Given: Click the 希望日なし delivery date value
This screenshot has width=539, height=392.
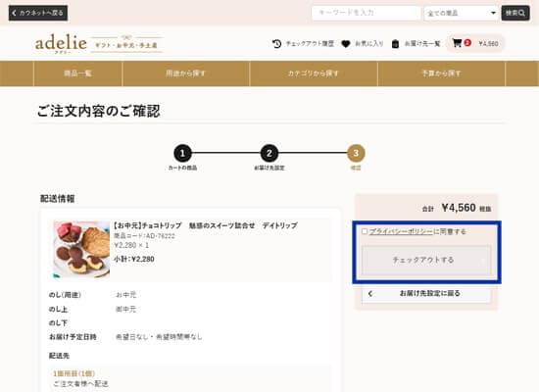Looking at the screenshot, I should pos(159,337).
